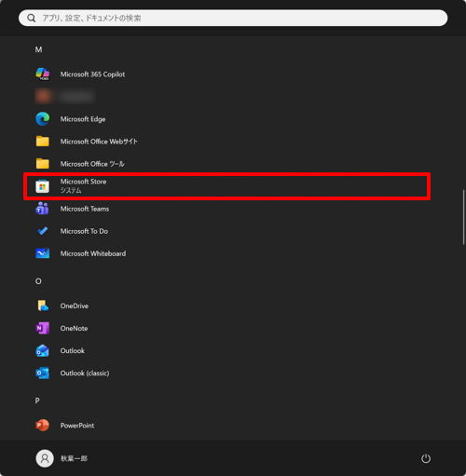The height and width of the screenshot is (476, 466).
Task: Launch Microsoft Edge from app list
Action: click(x=42, y=119)
